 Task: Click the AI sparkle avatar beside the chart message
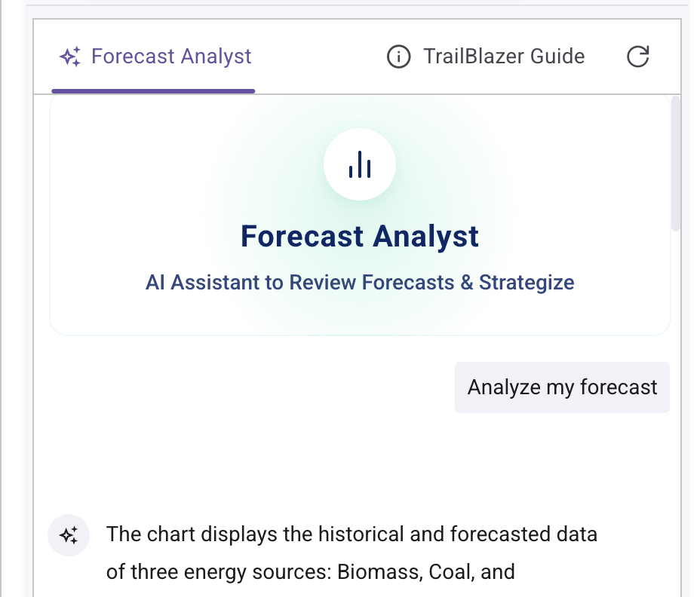[69, 534]
